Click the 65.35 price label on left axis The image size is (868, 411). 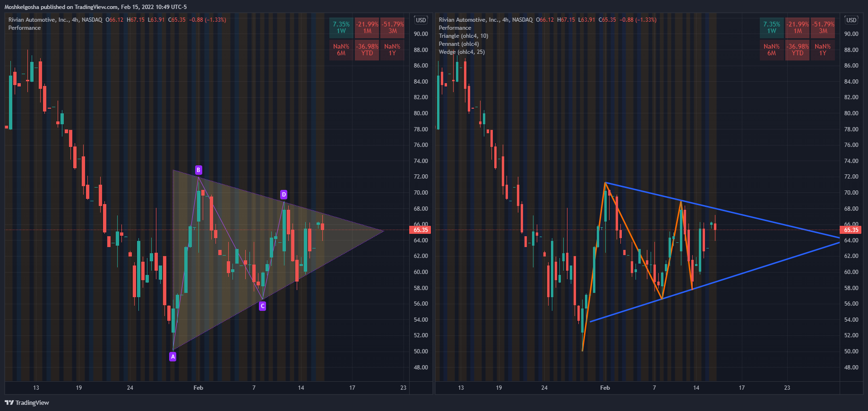[x=421, y=230]
